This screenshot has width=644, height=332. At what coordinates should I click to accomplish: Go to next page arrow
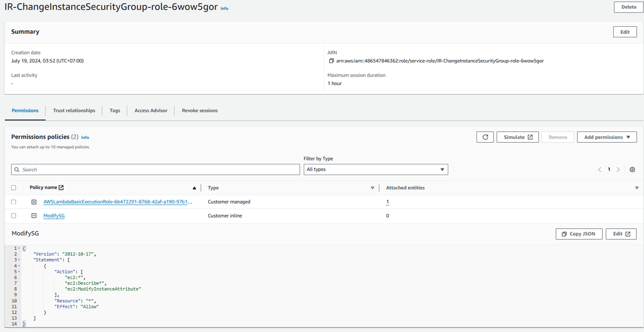tap(618, 169)
